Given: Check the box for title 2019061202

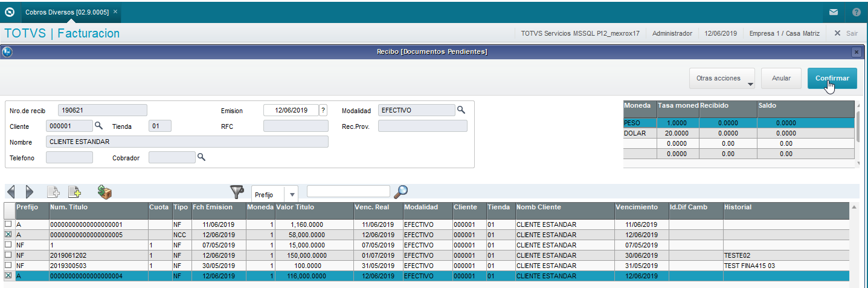Looking at the screenshot, I should (x=8, y=255).
